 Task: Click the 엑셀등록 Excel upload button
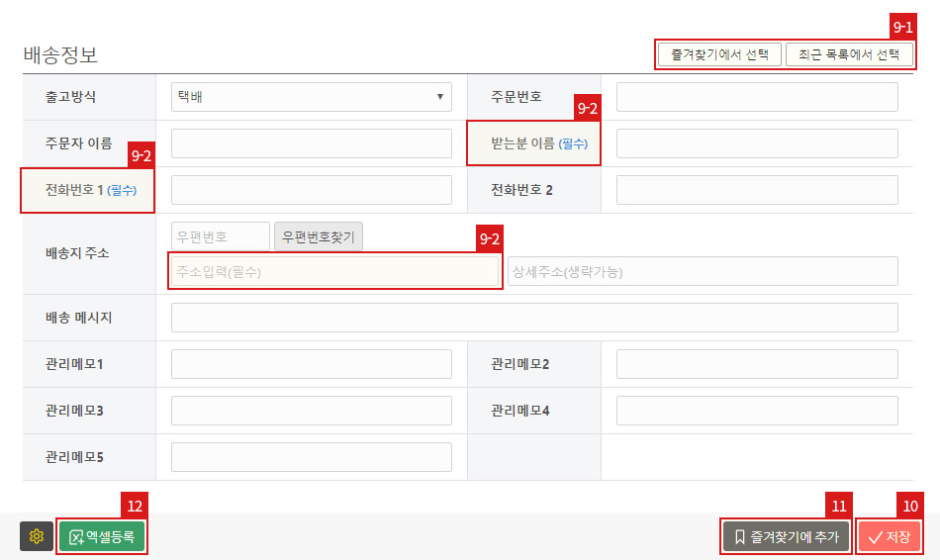102,536
